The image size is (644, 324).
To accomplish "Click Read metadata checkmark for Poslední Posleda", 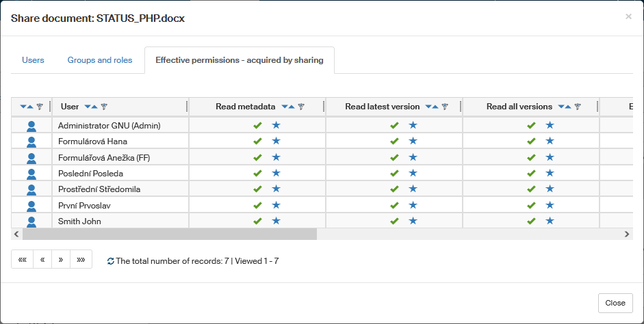I will pos(257,174).
